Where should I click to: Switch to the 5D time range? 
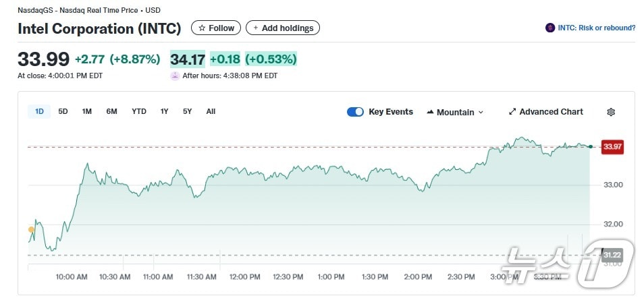tap(63, 111)
